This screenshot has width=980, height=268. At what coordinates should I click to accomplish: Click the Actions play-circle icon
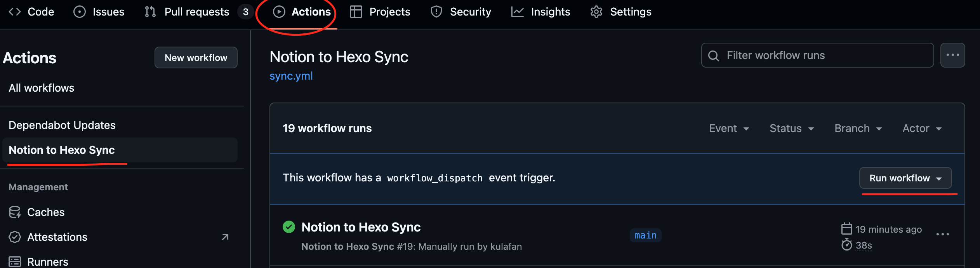coord(279,12)
